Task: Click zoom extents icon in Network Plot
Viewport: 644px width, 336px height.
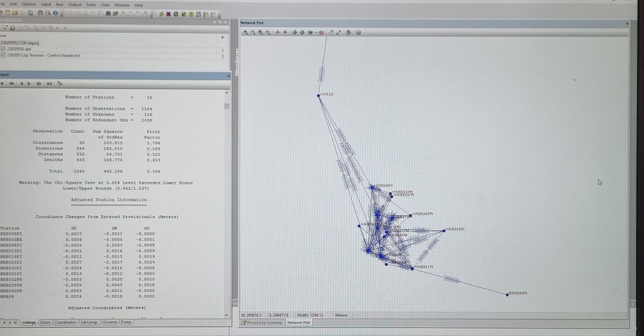Action: click(261, 32)
